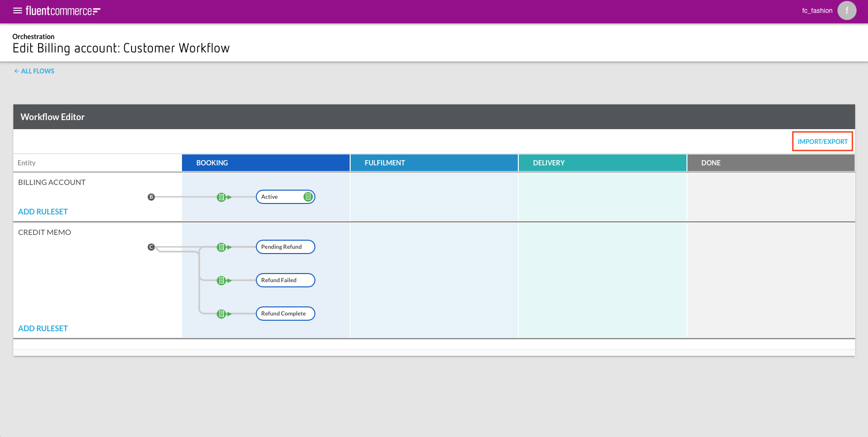Click the fc_fashion user avatar

[847, 10]
